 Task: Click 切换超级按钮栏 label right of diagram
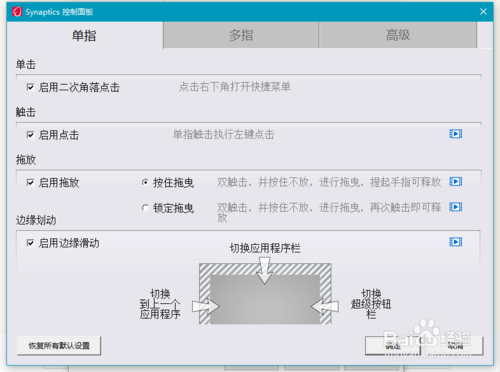(x=371, y=304)
